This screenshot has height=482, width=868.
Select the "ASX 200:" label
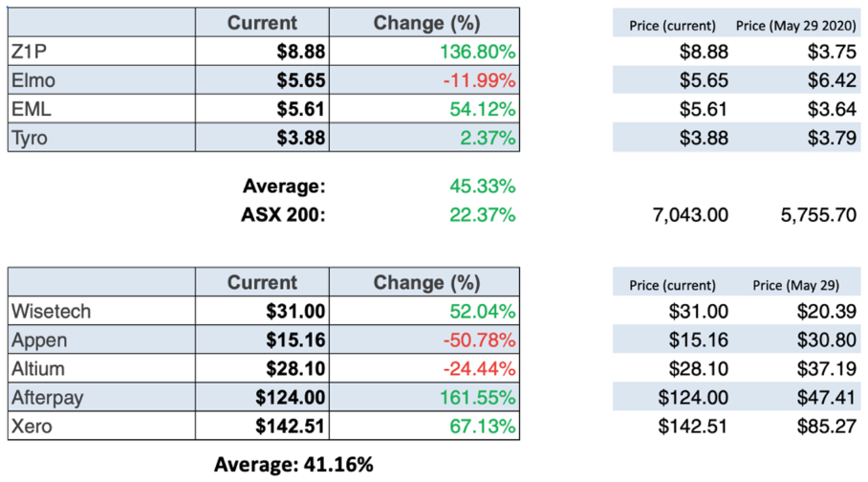(284, 214)
